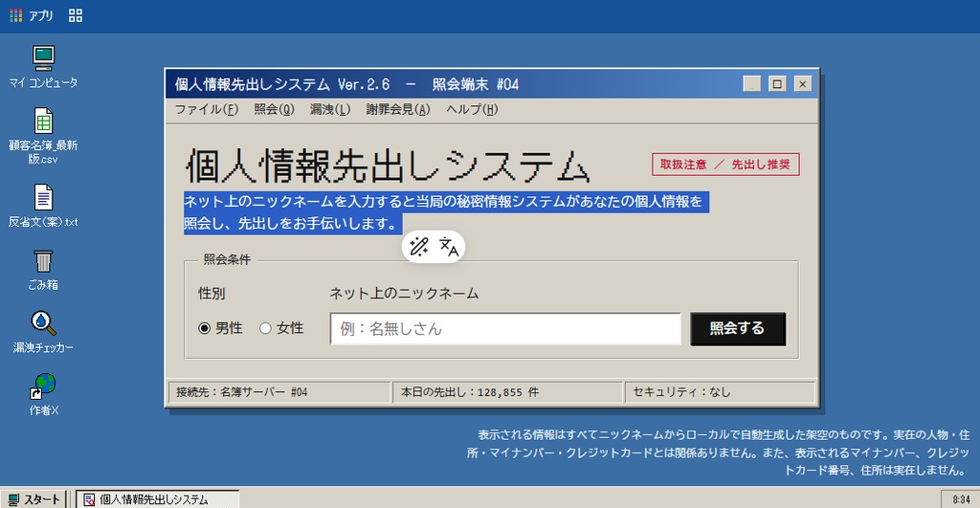Select the 男性 radio button
Viewport: 980px width, 508px height.
coord(205,328)
